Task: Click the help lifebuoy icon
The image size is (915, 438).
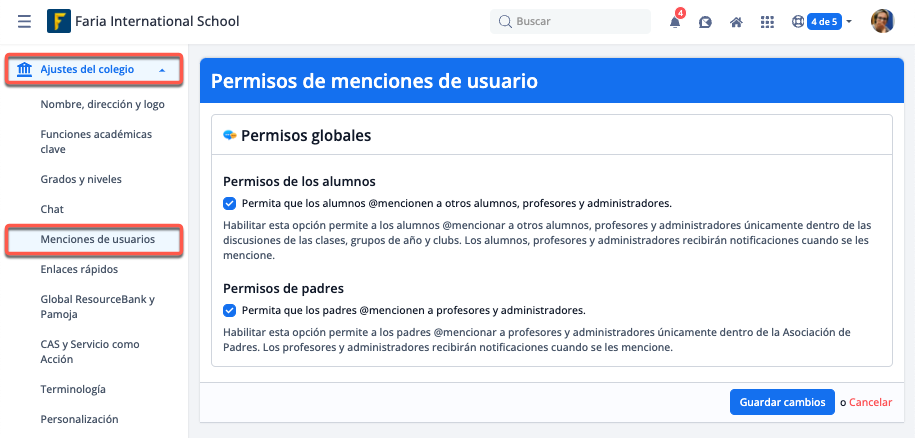Action: point(798,22)
